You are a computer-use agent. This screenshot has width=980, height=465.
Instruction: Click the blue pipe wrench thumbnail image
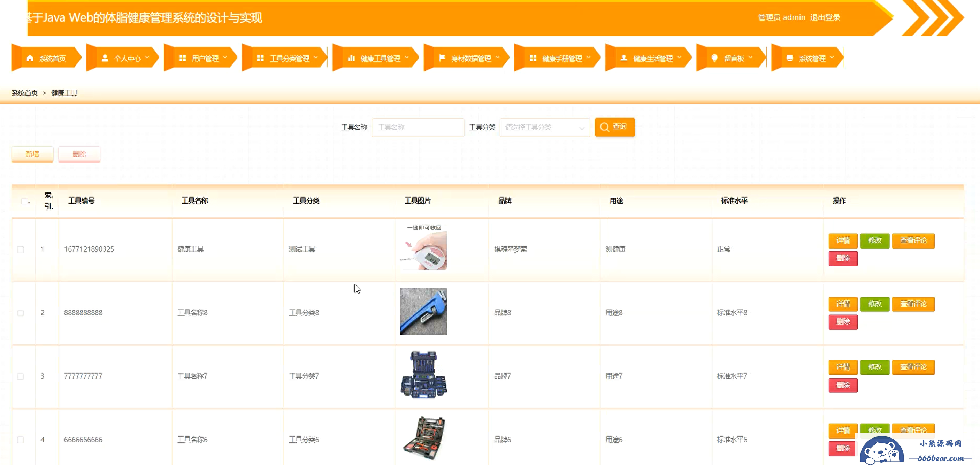tap(423, 311)
